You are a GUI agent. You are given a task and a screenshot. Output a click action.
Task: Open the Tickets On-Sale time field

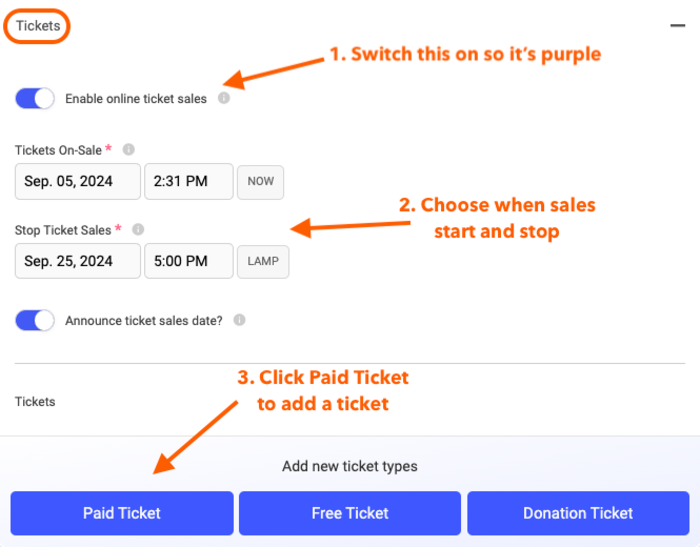pos(189,181)
